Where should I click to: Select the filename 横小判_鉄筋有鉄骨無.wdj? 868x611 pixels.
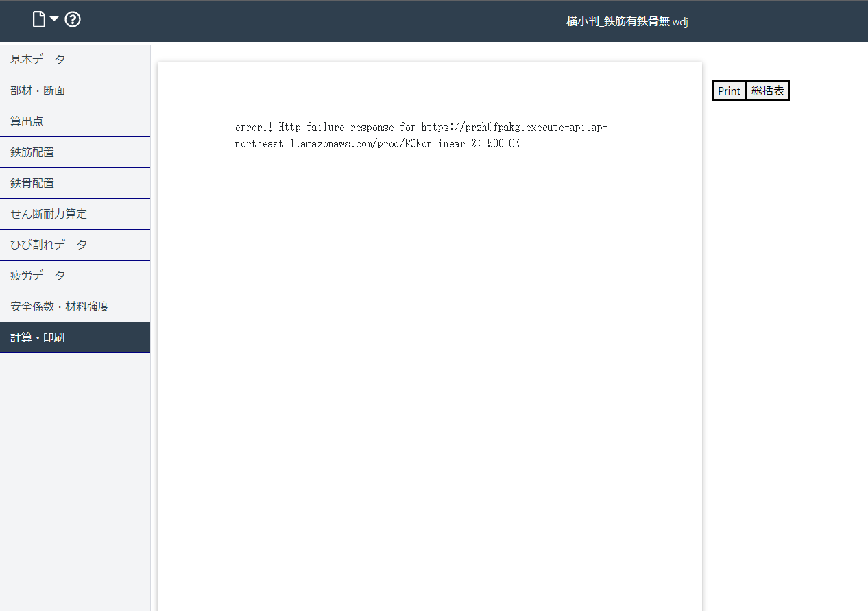coord(627,21)
